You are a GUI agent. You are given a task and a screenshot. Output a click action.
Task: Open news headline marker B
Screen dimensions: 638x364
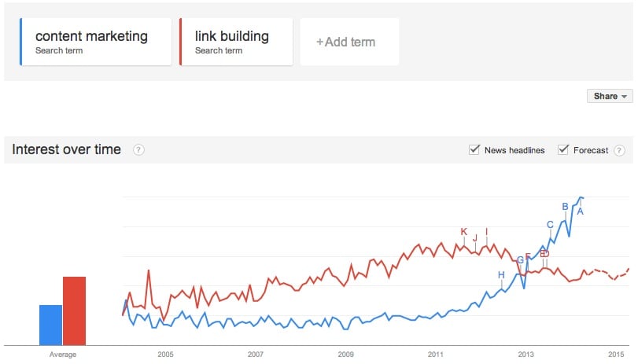(x=565, y=207)
